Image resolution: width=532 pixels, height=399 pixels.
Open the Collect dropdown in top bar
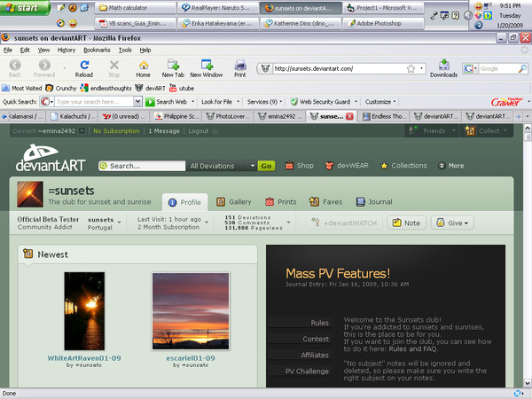487,131
